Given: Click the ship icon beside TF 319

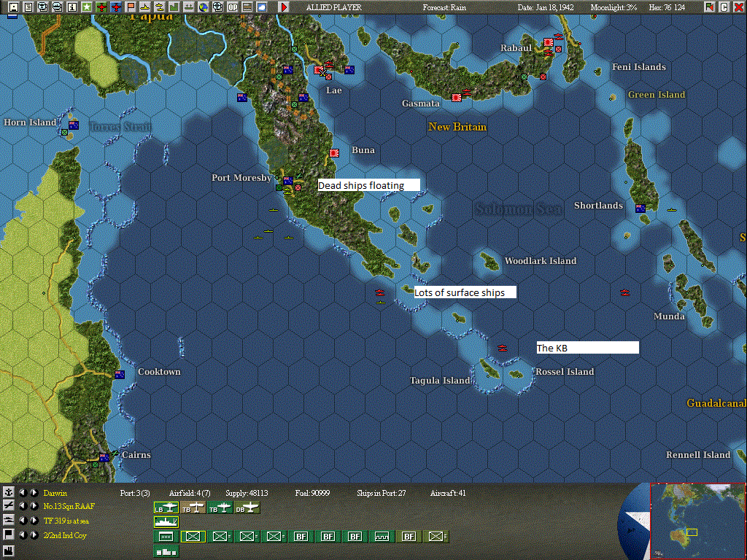Looking at the screenshot, I should click(8, 521).
